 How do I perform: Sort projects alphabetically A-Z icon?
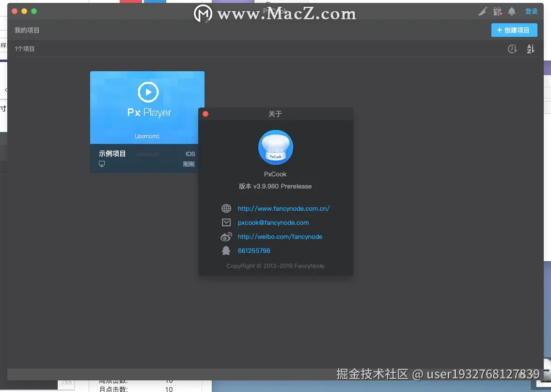[x=531, y=49]
